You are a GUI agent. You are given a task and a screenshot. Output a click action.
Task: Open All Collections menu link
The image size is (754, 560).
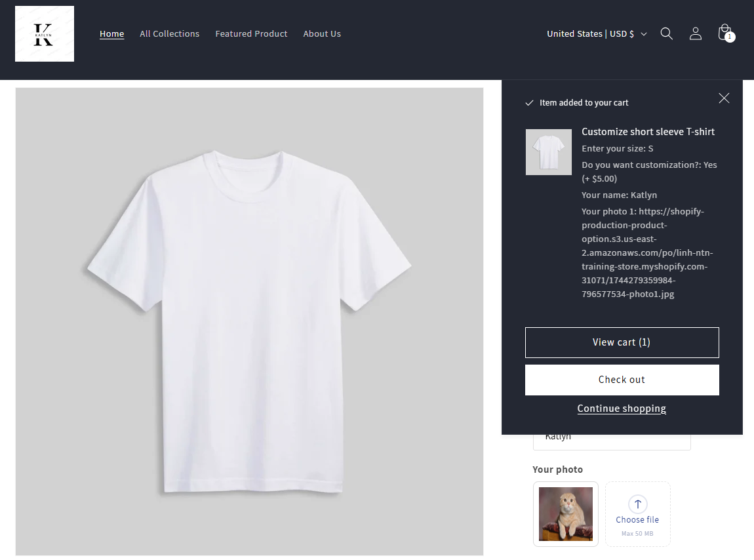tap(169, 33)
